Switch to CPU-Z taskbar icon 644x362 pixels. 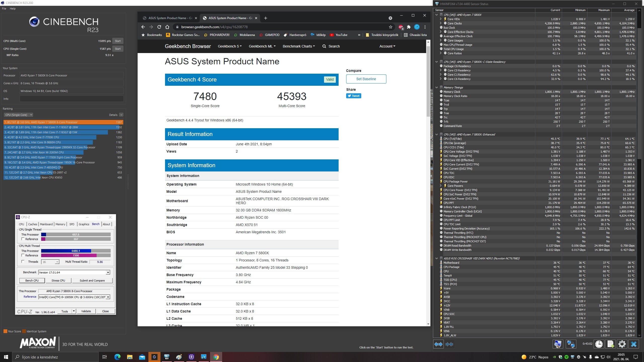191,357
